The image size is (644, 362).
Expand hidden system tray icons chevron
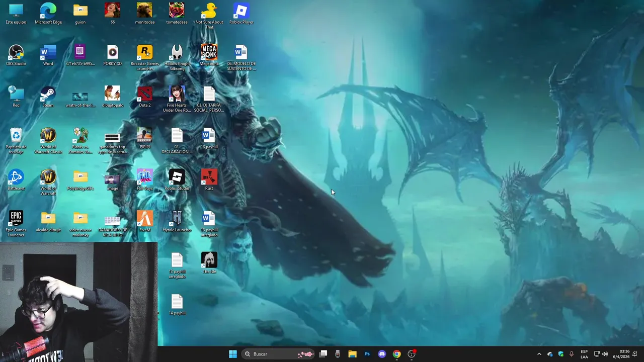tap(539, 354)
